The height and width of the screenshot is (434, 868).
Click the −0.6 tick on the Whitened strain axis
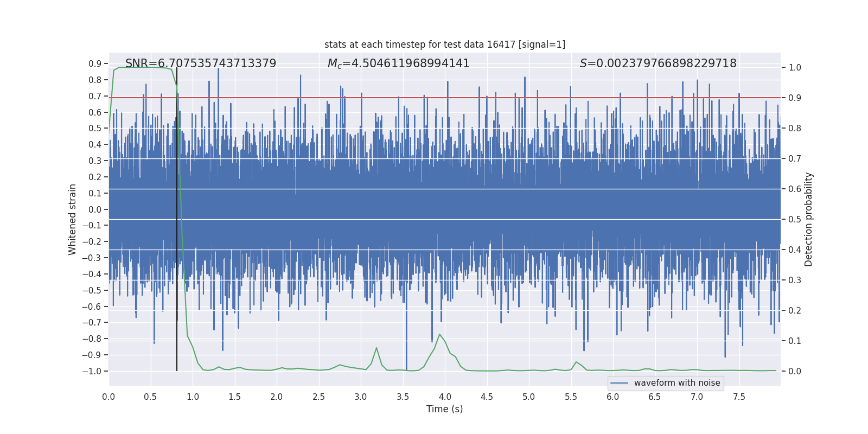(92, 307)
